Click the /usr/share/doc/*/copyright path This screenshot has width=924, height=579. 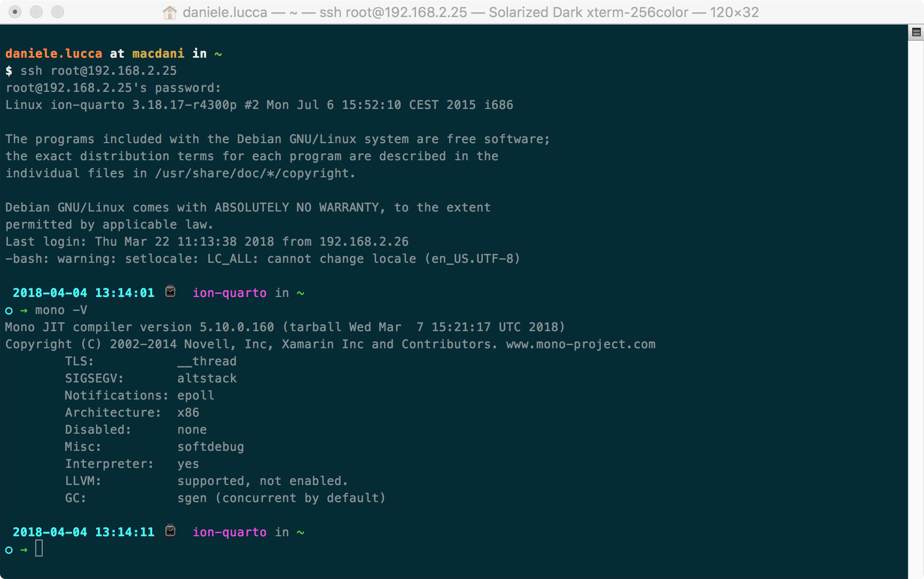[x=252, y=173]
